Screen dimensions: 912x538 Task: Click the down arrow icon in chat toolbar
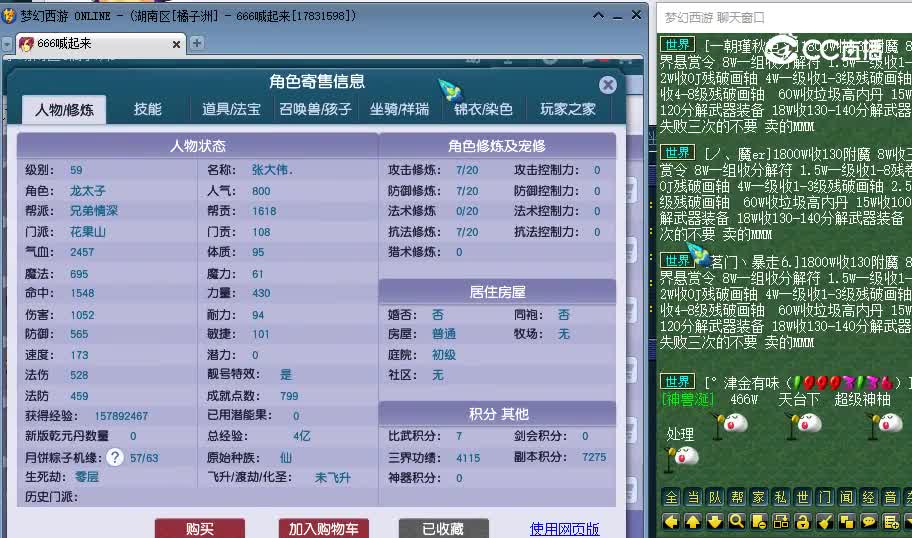(x=714, y=521)
